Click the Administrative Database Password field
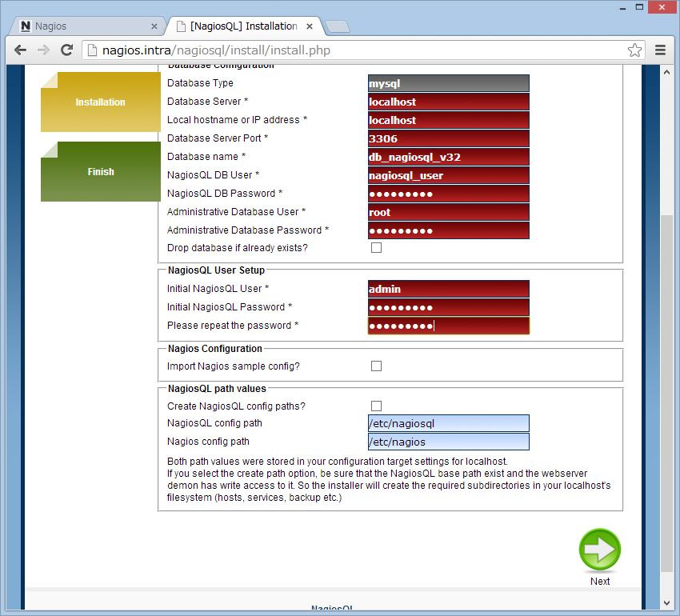Image resolution: width=680 pixels, height=616 pixels. (449, 230)
